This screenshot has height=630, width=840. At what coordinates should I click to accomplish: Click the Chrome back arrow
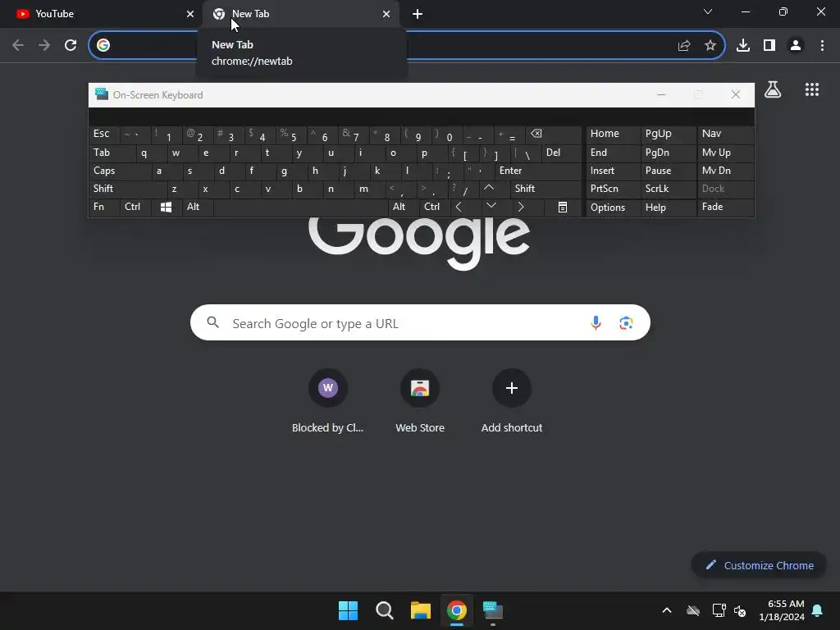click(18, 46)
